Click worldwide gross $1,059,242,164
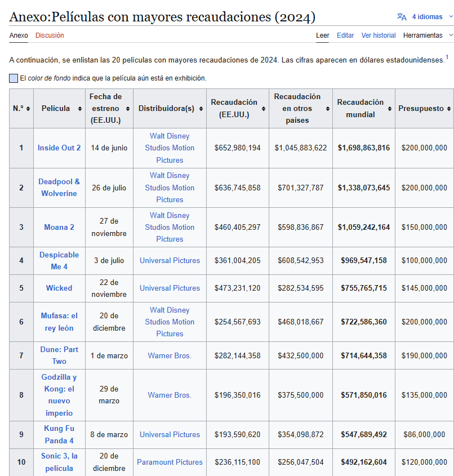The image size is (454, 476). pyautogui.click(x=364, y=227)
